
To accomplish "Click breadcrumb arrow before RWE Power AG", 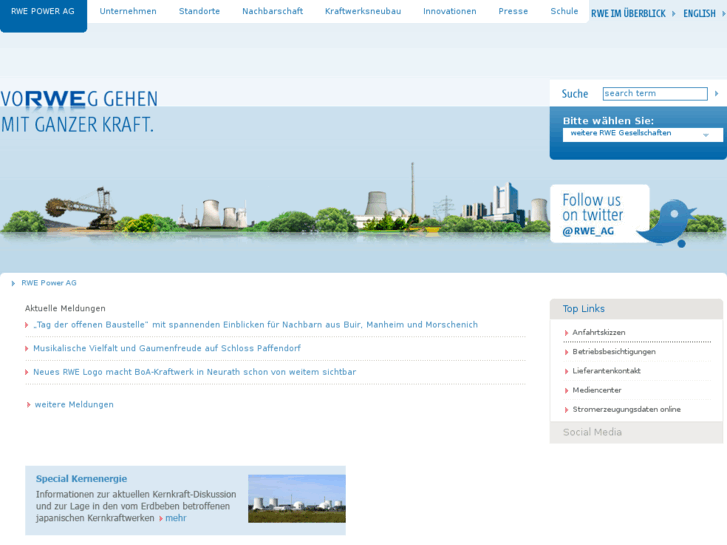I will click(x=13, y=283).
